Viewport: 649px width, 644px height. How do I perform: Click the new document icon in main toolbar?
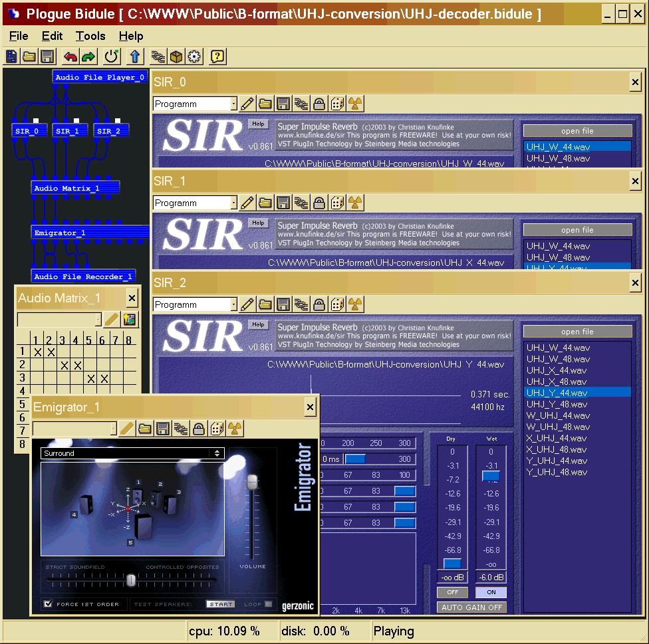click(x=12, y=56)
